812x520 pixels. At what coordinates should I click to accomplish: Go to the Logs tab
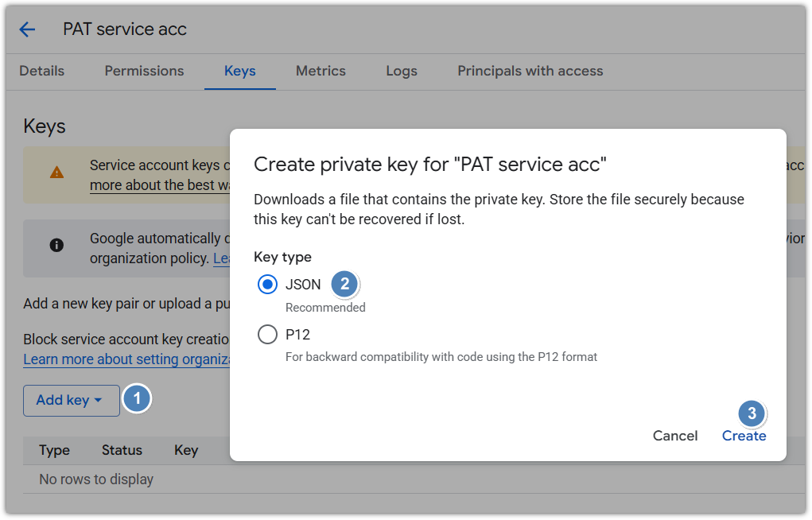402,71
